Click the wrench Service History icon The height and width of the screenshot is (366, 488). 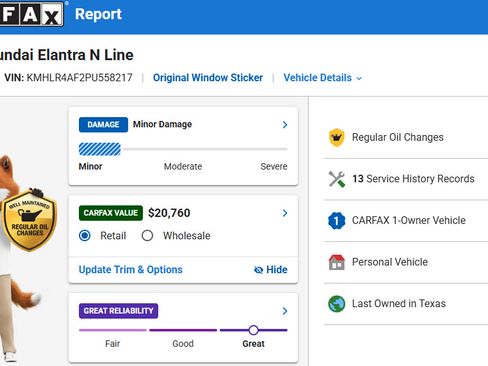336,179
